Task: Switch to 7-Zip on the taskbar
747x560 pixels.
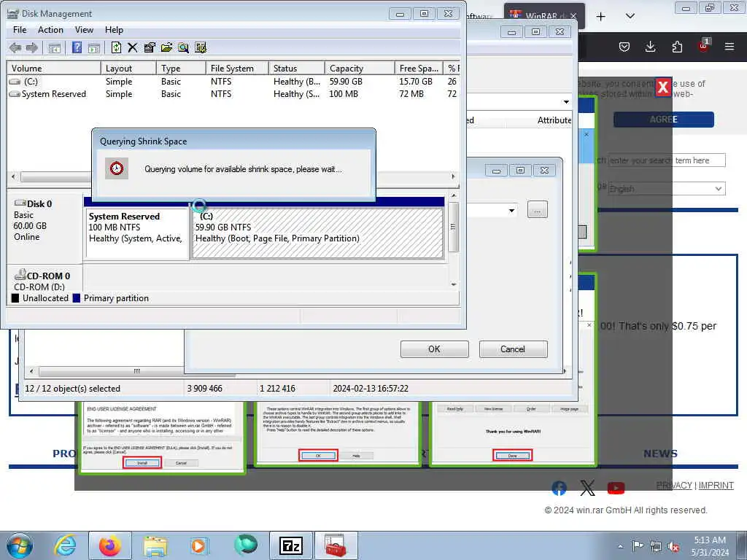Action: (x=291, y=545)
